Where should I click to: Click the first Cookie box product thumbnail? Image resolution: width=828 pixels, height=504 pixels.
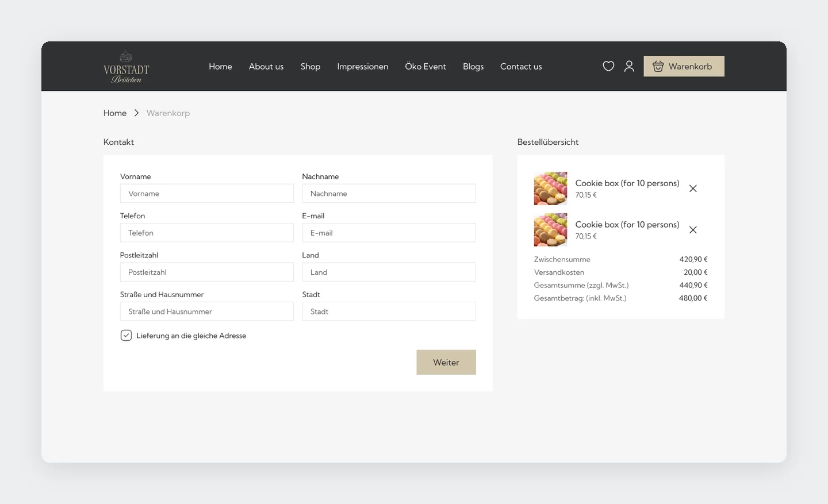tap(550, 188)
